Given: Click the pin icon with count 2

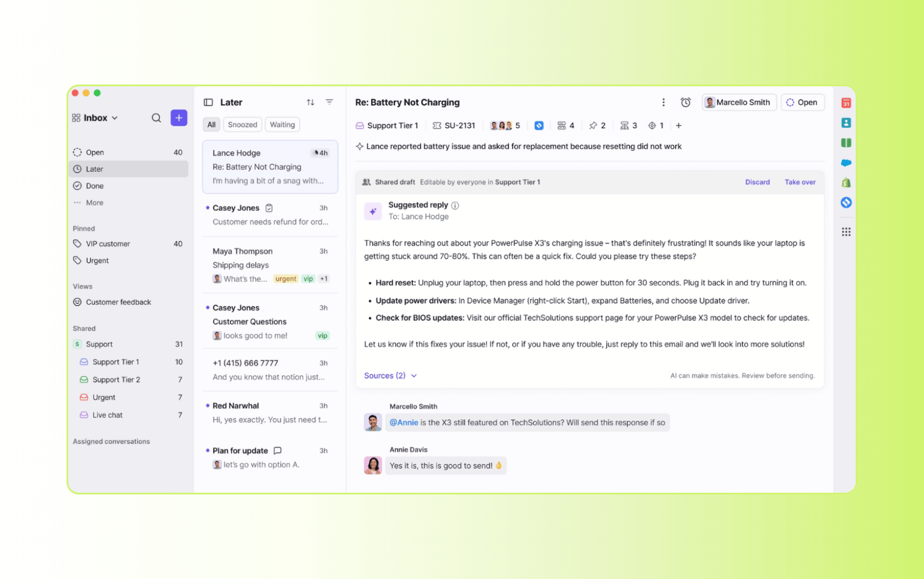Looking at the screenshot, I should (x=597, y=126).
